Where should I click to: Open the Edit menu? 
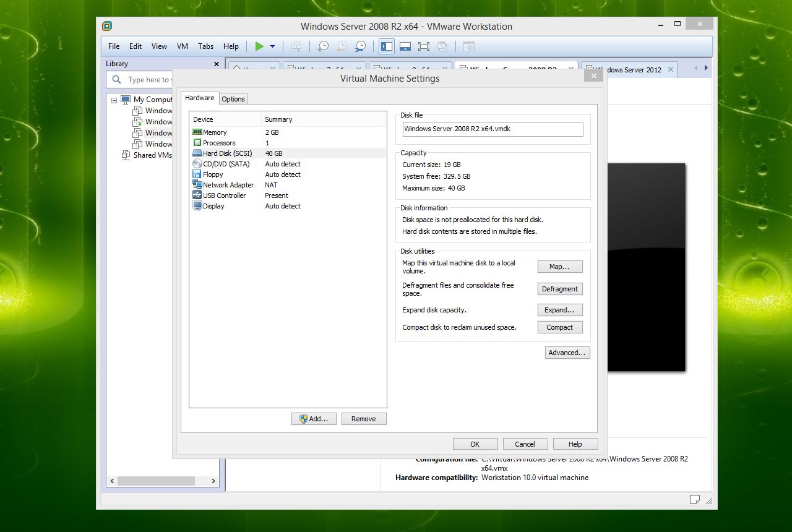(136, 46)
